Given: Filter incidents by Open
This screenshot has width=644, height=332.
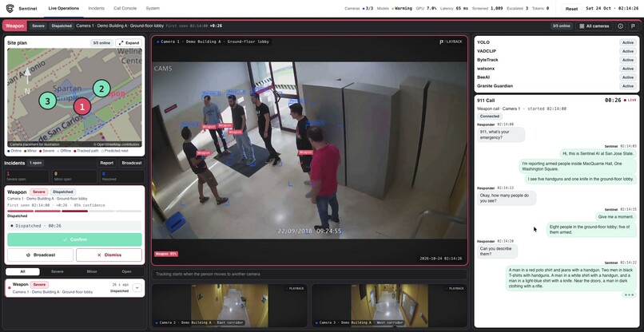Looking at the screenshot, I should 126,271.
